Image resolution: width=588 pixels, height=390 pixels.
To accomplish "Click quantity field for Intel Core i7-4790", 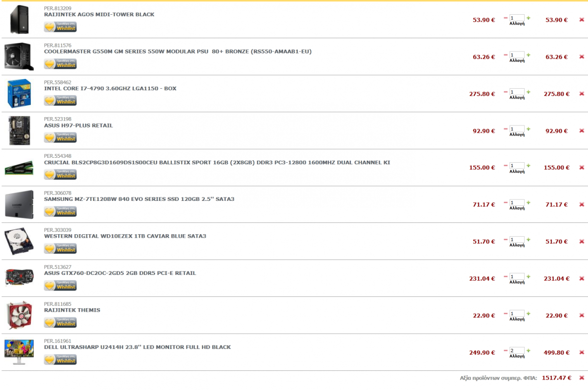I will [x=517, y=92].
